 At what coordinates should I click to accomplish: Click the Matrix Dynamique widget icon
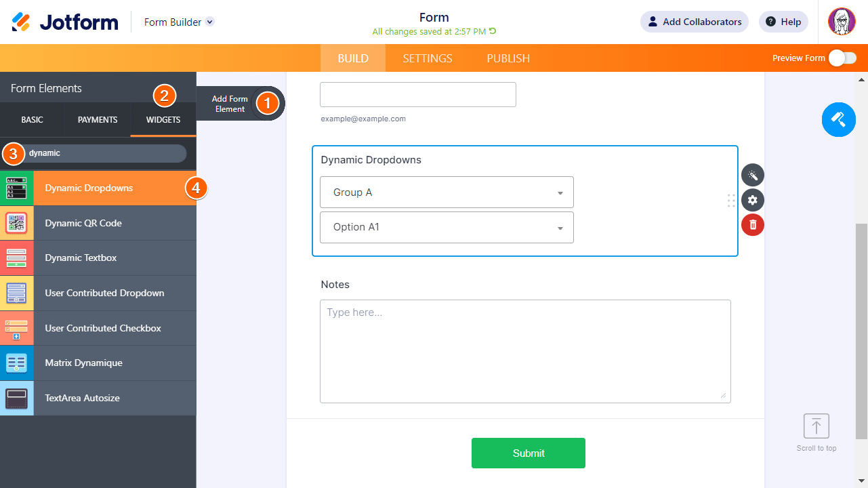16,363
